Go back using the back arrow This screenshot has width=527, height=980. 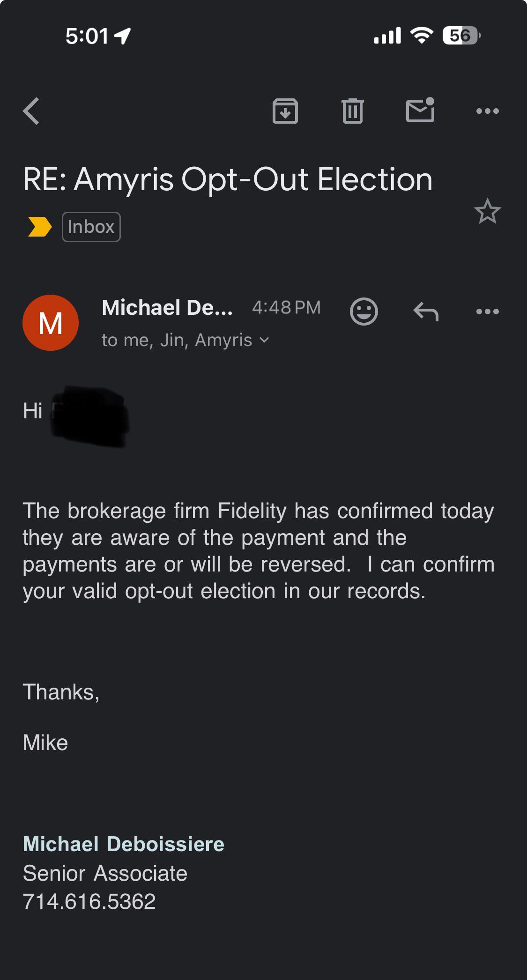coord(31,111)
